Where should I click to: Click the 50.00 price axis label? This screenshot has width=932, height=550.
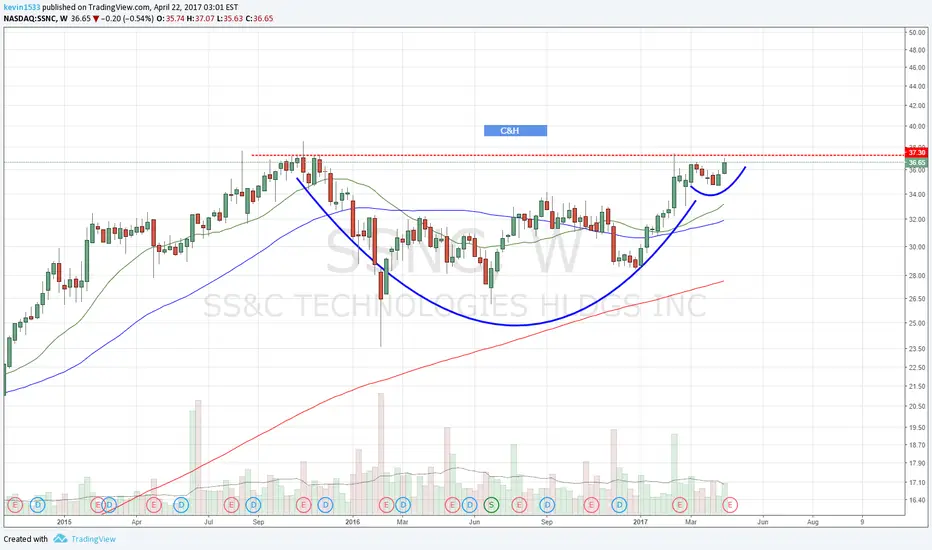(x=917, y=33)
